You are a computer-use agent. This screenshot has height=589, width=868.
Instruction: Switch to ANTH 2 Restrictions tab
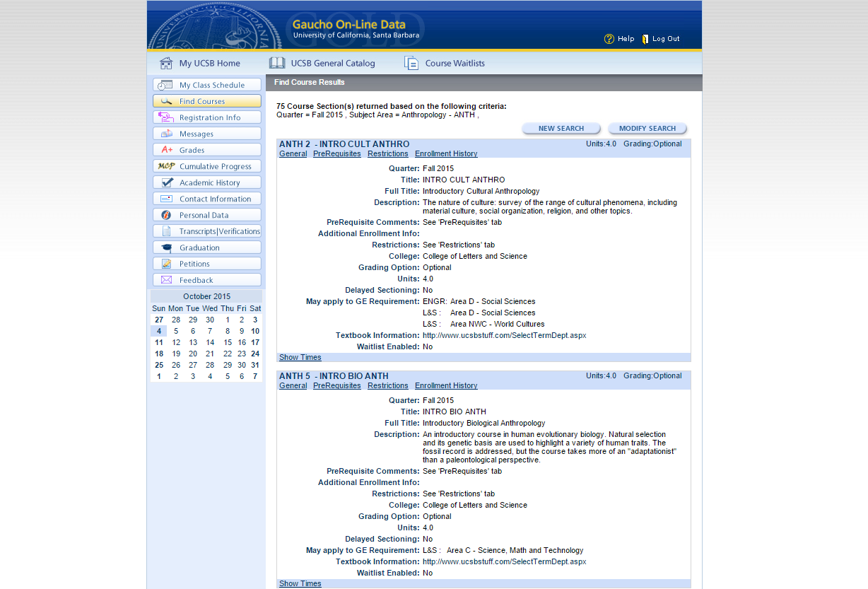coord(388,153)
